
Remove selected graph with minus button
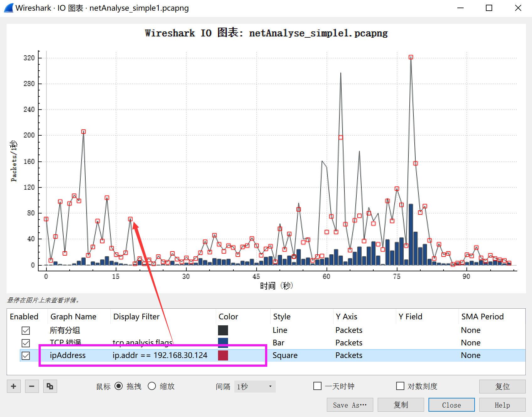pos(32,386)
